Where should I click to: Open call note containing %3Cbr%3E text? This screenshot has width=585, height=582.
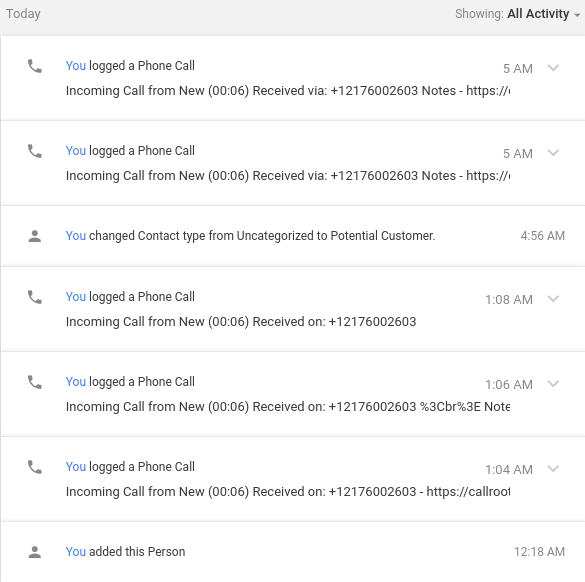coord(288,407)
